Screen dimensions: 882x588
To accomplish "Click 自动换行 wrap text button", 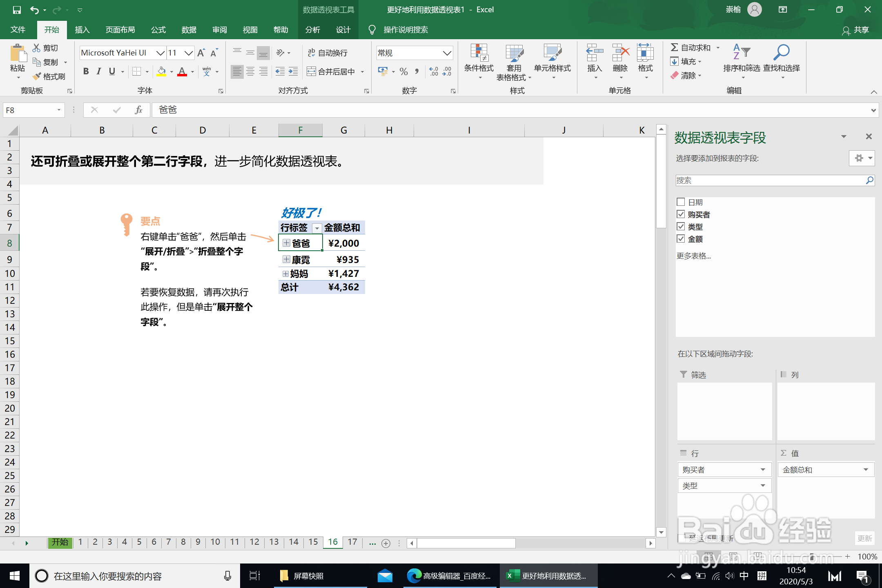I will 327,53.
